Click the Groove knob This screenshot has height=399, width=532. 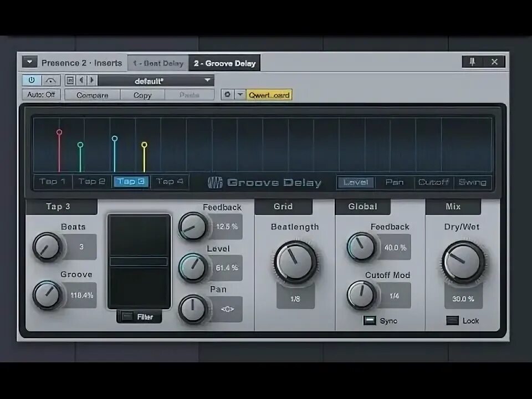click(48, 295)
